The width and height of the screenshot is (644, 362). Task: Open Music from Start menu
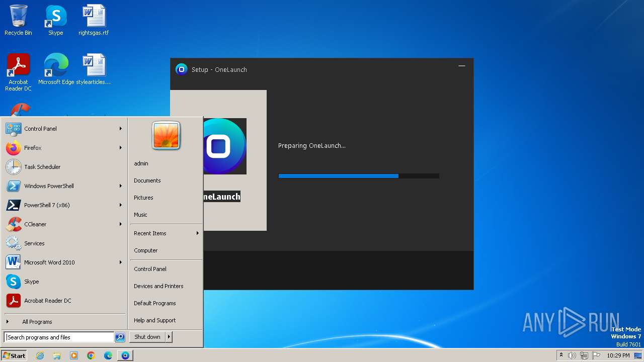pyautogui.click(x=140, y=215)
